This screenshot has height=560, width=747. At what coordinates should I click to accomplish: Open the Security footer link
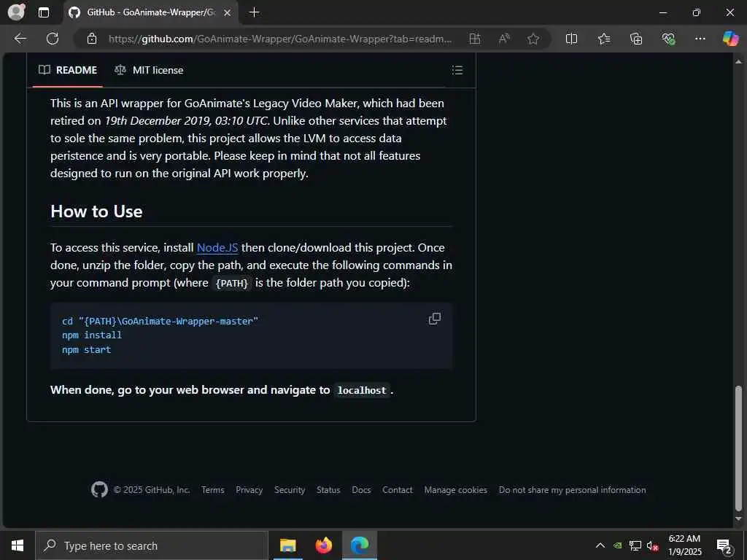pos(290,490)
